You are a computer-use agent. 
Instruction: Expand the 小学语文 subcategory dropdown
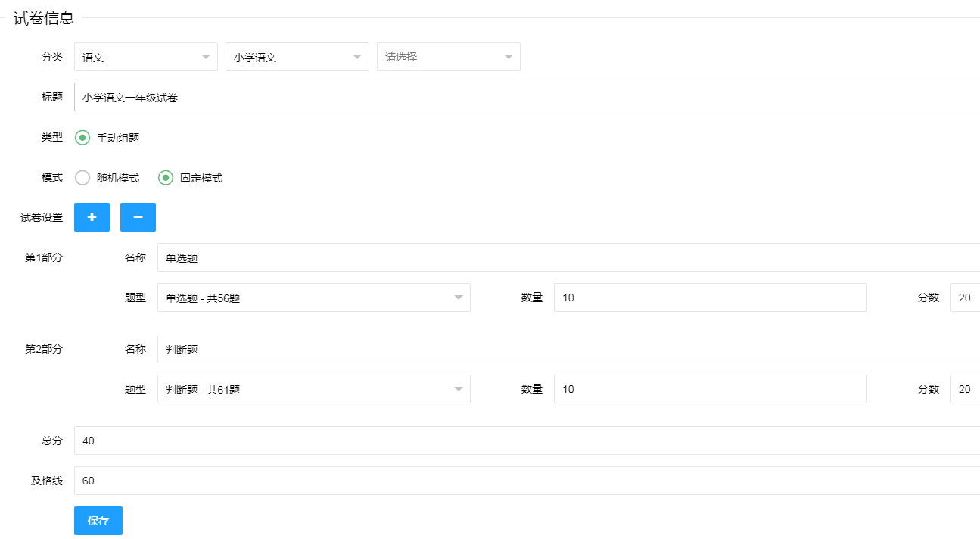[x=297, y=57]
